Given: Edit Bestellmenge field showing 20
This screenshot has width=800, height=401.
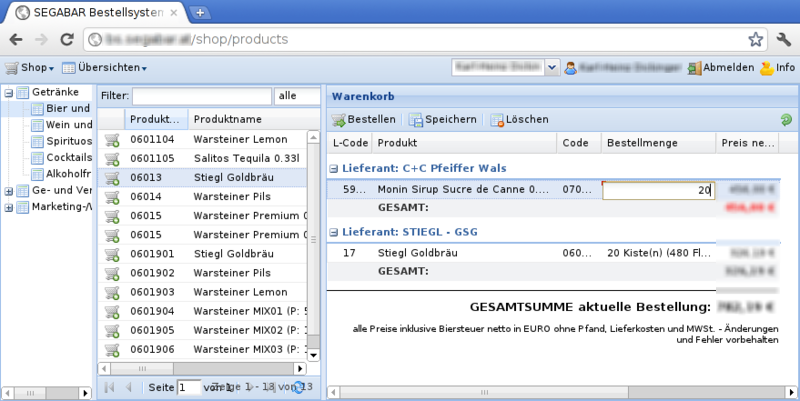Looking at the screenshot, I should coord(658,190).
